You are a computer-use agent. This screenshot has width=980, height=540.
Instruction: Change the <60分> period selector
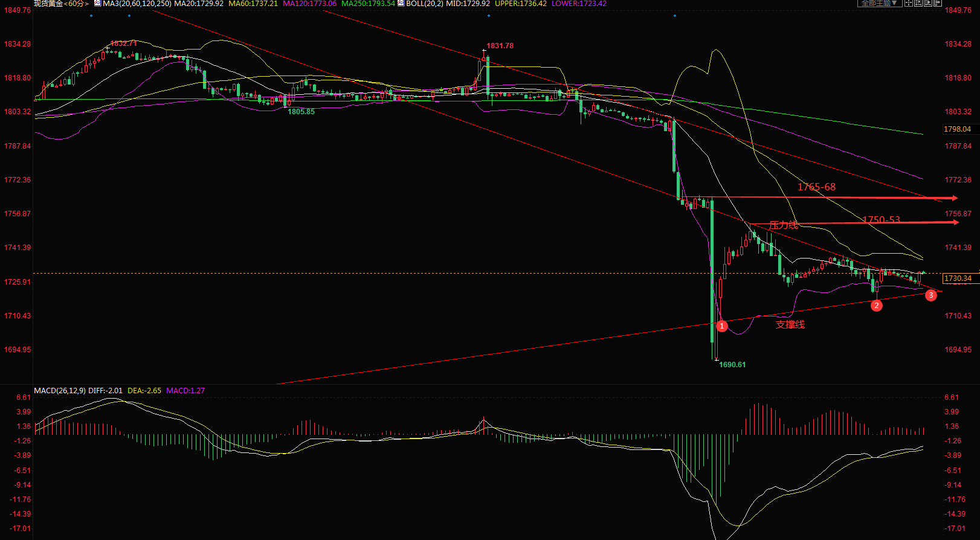77,4
